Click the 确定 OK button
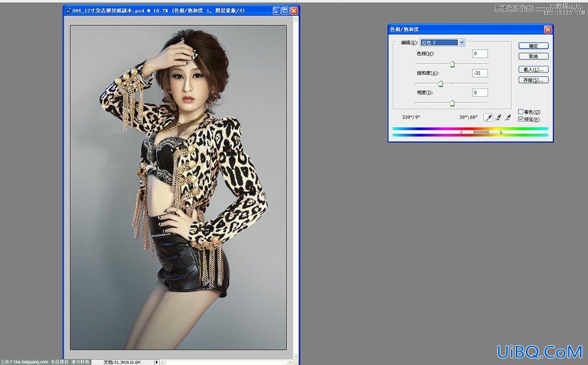 point(533,46)
